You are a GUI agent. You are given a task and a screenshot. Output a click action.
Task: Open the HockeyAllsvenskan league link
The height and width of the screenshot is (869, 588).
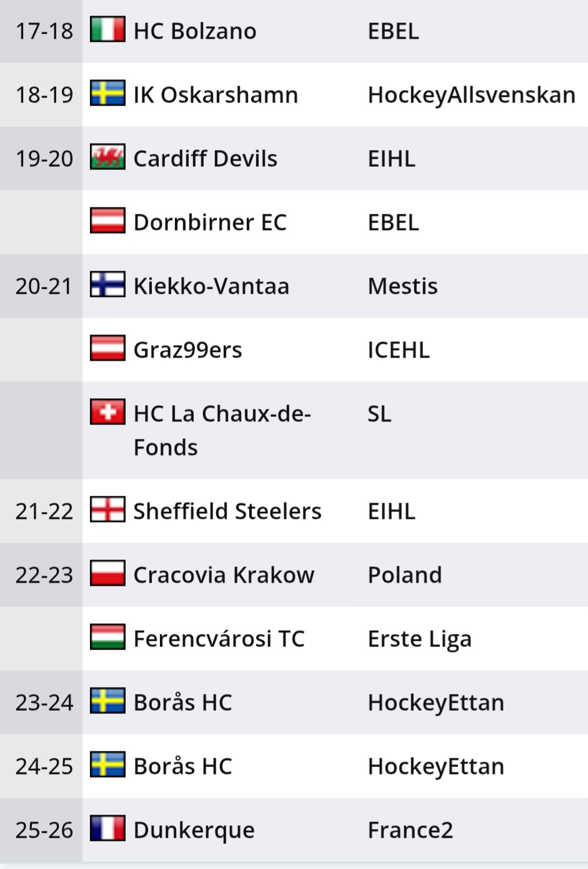pyautogui.click(x=471, y=95)
